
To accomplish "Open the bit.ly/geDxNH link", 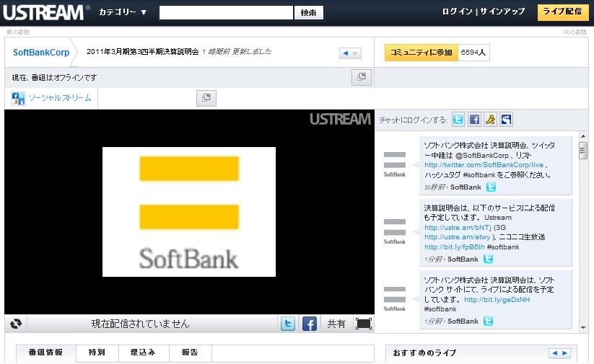I will [x=497, y=299].
